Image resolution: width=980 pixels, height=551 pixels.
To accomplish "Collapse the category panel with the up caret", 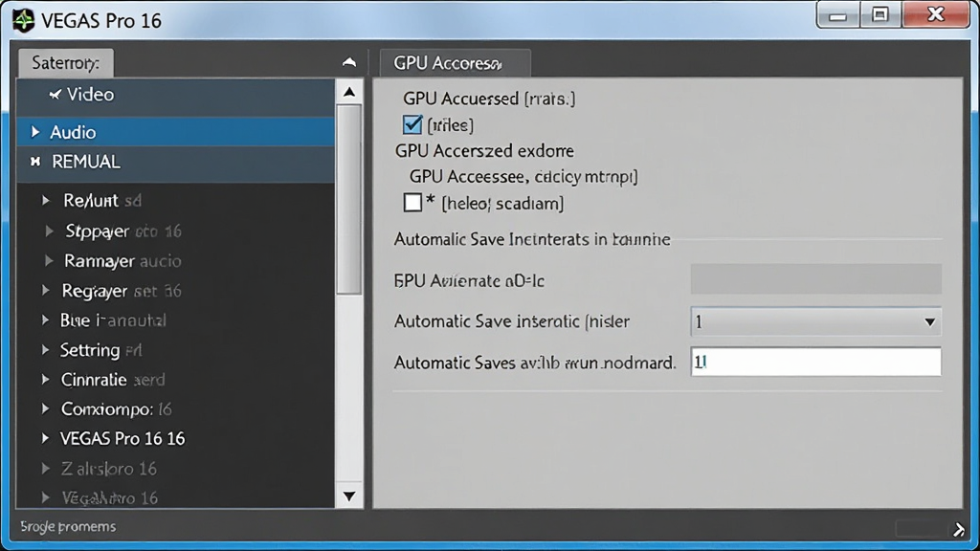I will point(349,62).
